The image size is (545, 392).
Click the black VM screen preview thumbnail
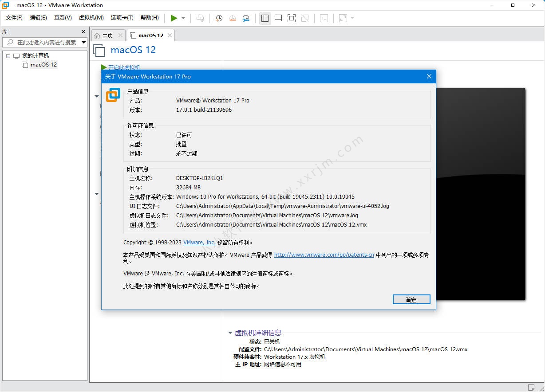point(481,194)
